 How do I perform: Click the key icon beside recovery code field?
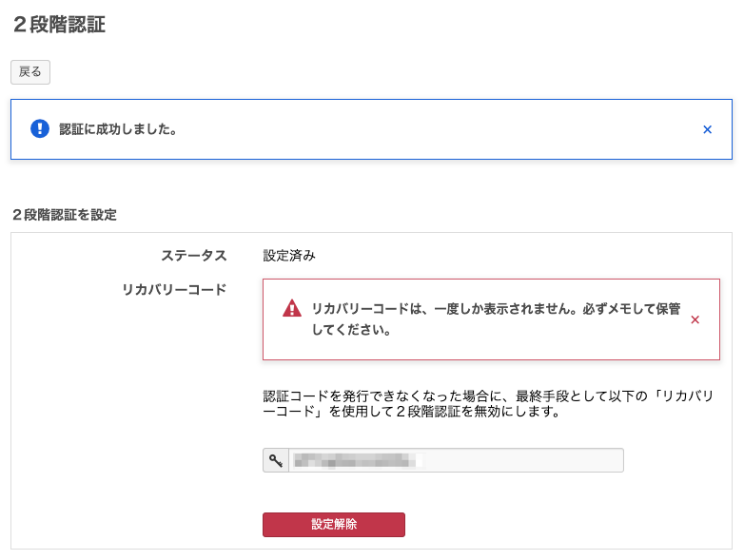point(276,461)
